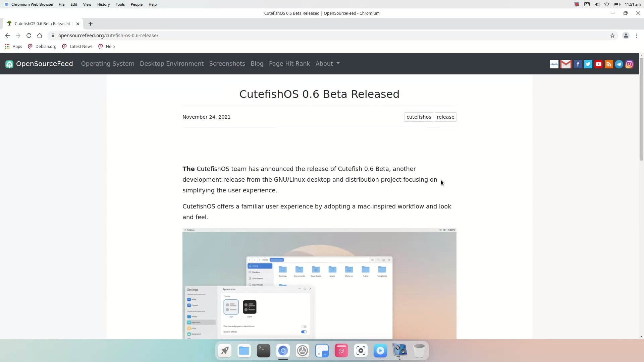
Task: Click the Instagram icon in navbar
Action: tap(630, 64)
